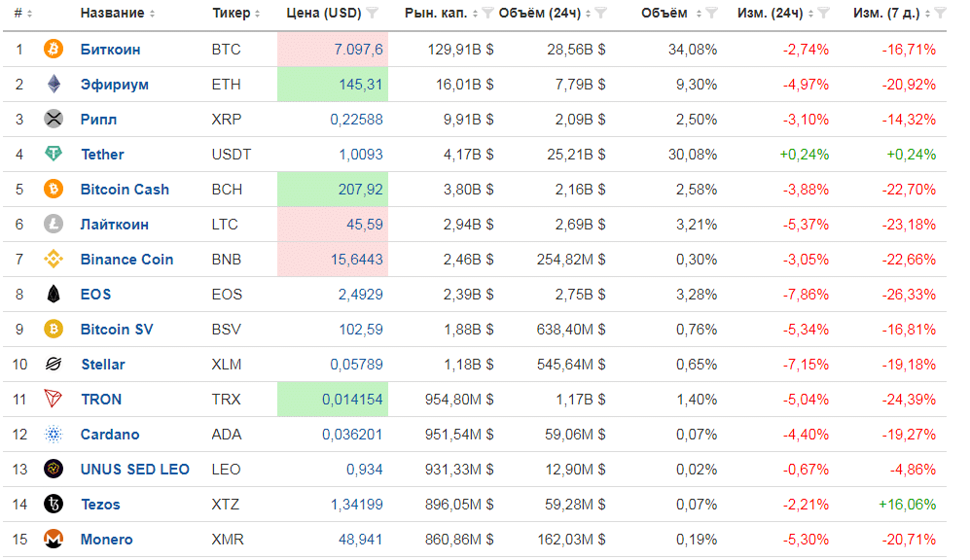Open the Bitcoin Cash name link
The height and width of the screenshot is (560, 970).
(x=125, y=190)
